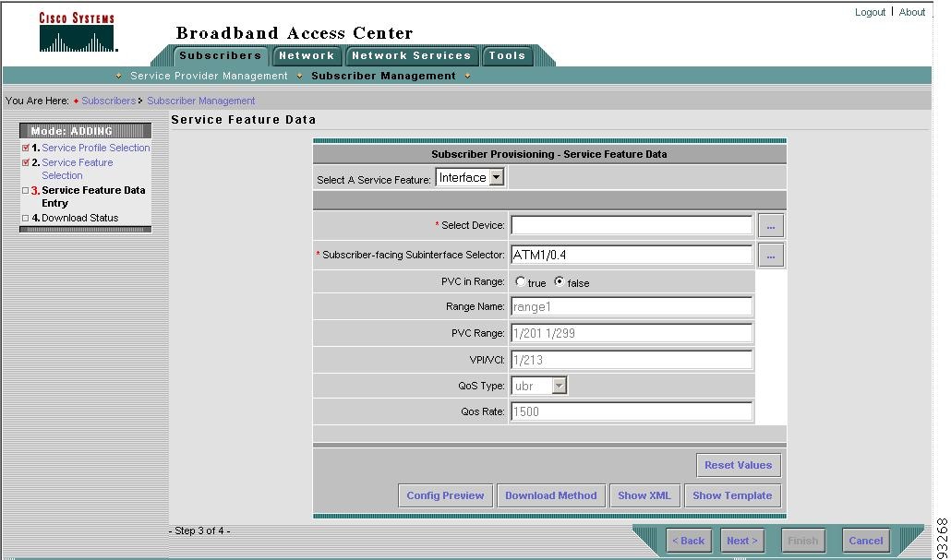Click checkbox next to Download Status step
Viewport: 951px width, 560px height.
point(26,218)
